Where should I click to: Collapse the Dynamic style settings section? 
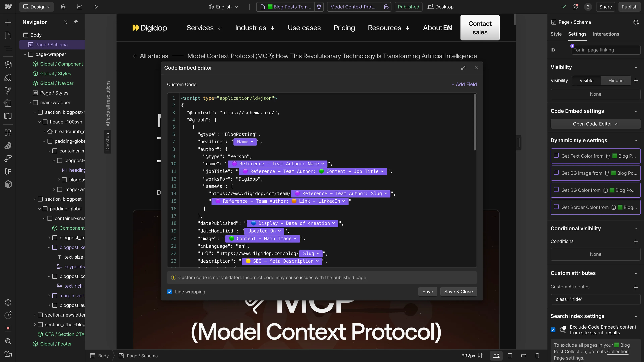636,141
